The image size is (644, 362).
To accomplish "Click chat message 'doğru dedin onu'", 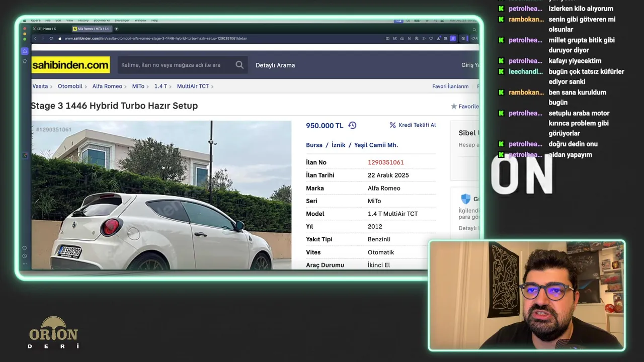I will tap(573, 144).
